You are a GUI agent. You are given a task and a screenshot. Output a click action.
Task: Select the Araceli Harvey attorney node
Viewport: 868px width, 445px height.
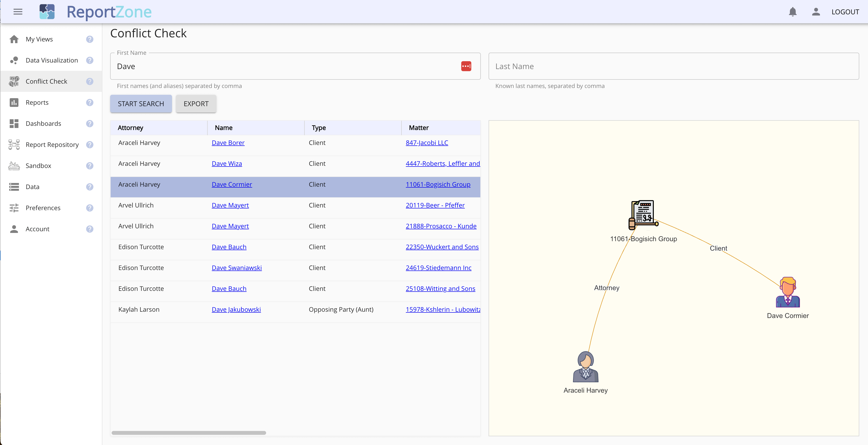586,367
